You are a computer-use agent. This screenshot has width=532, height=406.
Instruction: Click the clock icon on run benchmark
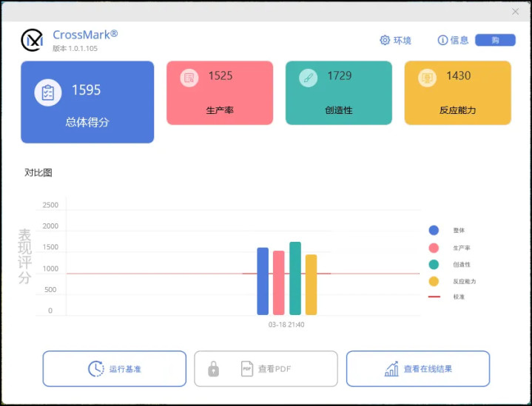coord(96,369)
